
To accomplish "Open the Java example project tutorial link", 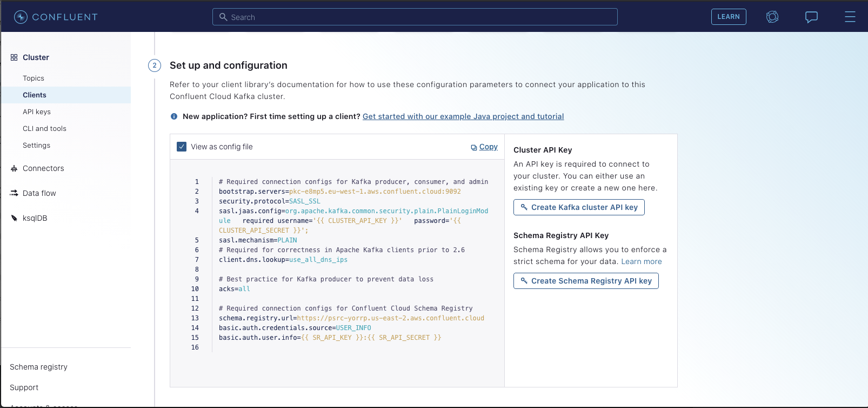I will click(463, 116).
